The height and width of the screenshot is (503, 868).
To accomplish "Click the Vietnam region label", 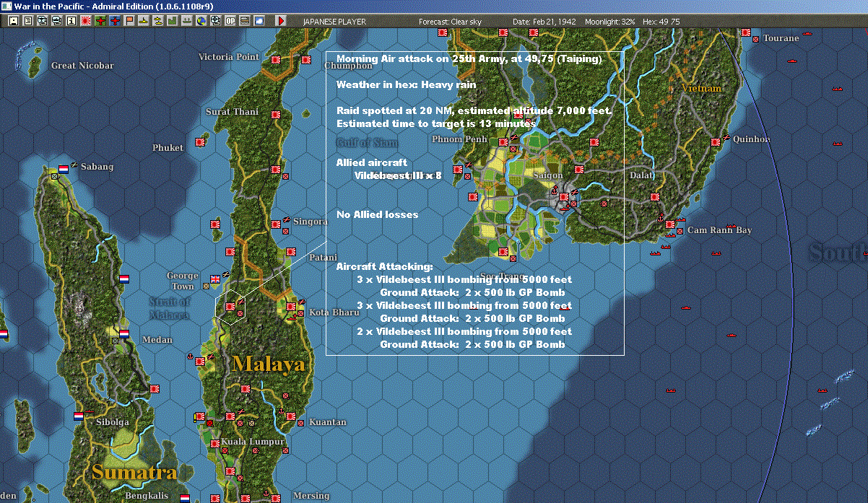I will 701,88.
